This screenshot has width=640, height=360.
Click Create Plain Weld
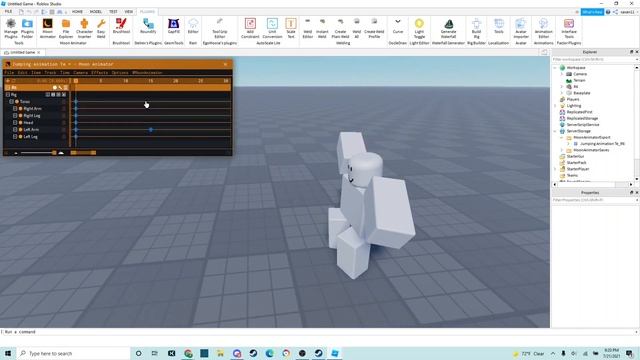coord(340,29)
